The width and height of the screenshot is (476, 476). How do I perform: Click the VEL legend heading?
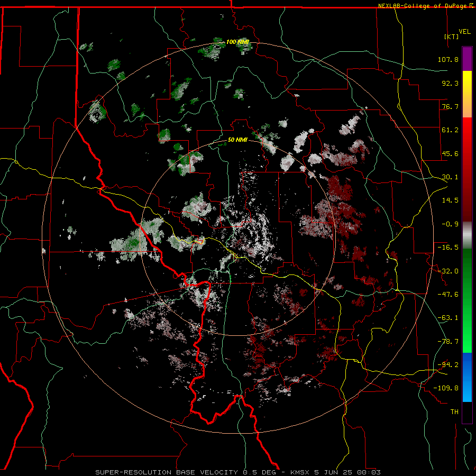coord(464,32)
